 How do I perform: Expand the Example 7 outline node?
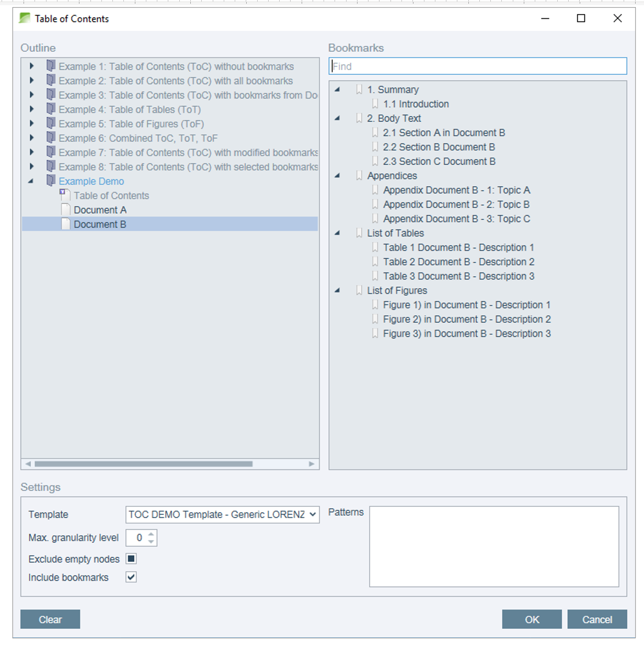(x=32, y=152)
